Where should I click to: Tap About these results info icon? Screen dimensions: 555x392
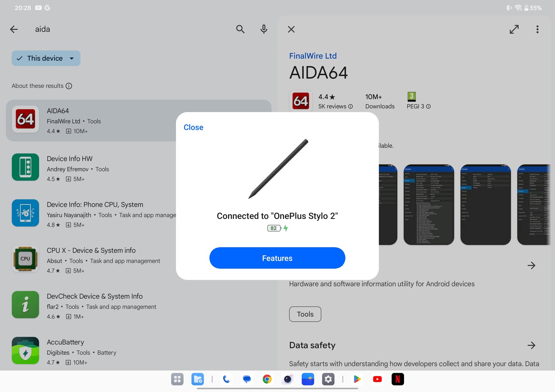point(69,86)
